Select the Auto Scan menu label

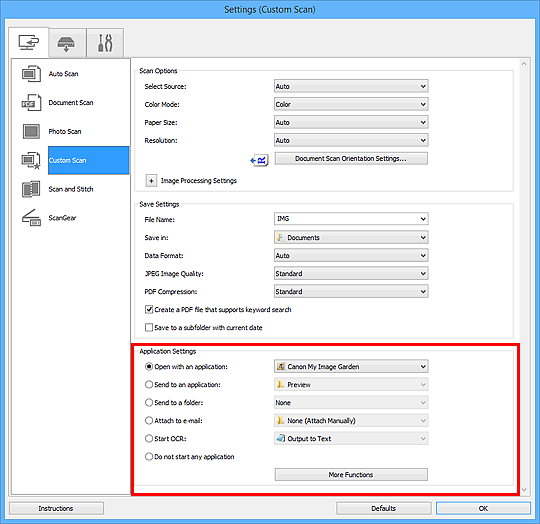coord(63,74)
